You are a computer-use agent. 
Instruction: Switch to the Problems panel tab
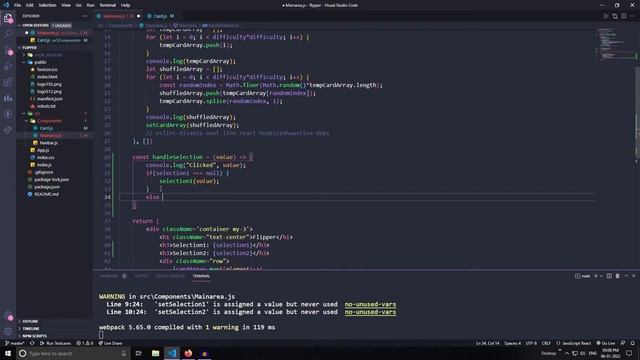pos(113,276)
